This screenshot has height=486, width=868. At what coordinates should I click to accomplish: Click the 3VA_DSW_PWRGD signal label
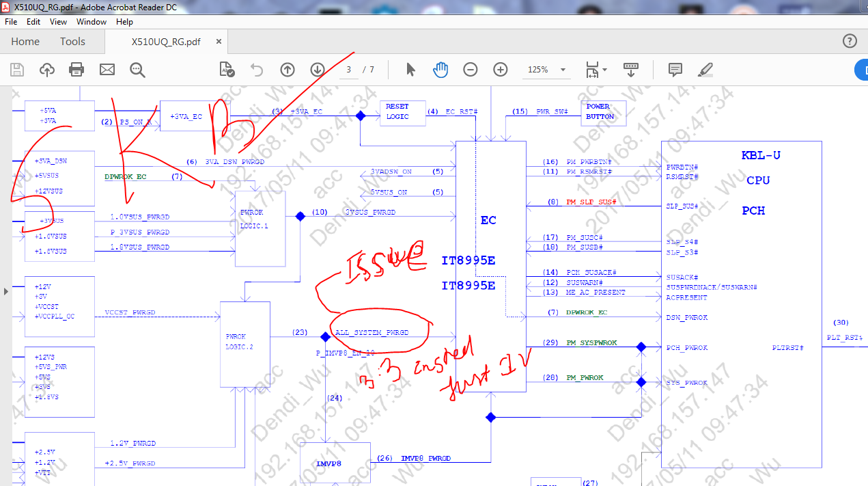(235, 162)
